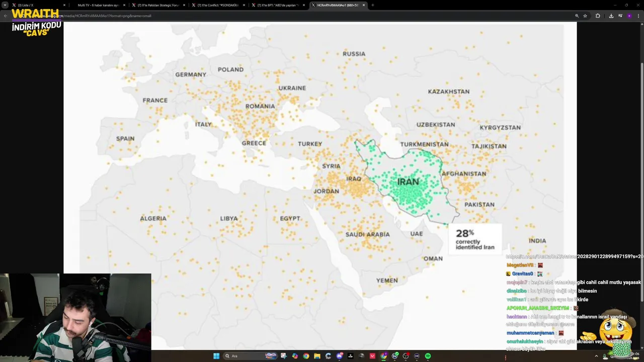The width and height of the screenshot is (644, 362).
Task: Click the '28% correctly identified Iran' callout
Action: click(475, 239)
